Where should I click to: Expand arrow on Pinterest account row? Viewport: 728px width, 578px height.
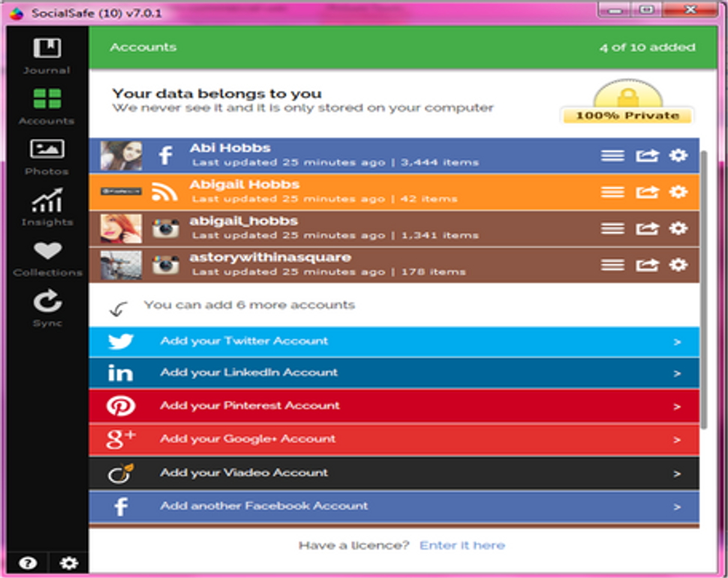[677, 407]
